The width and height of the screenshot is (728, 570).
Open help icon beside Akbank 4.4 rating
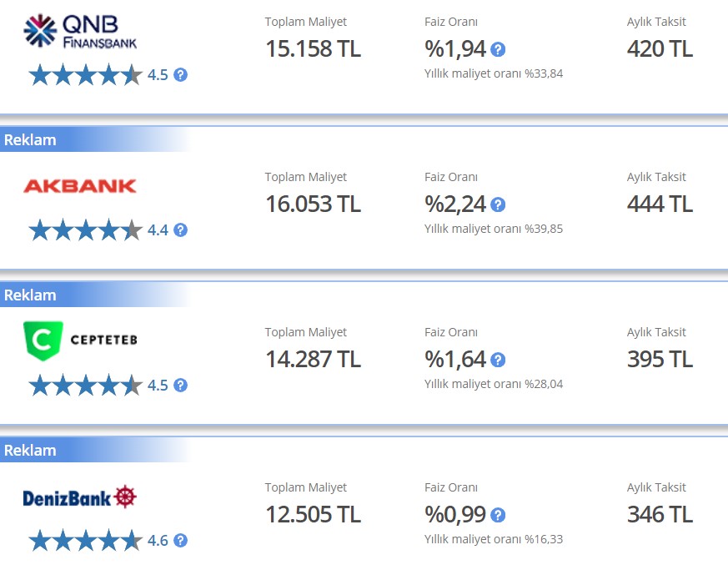tap(180, 230)
